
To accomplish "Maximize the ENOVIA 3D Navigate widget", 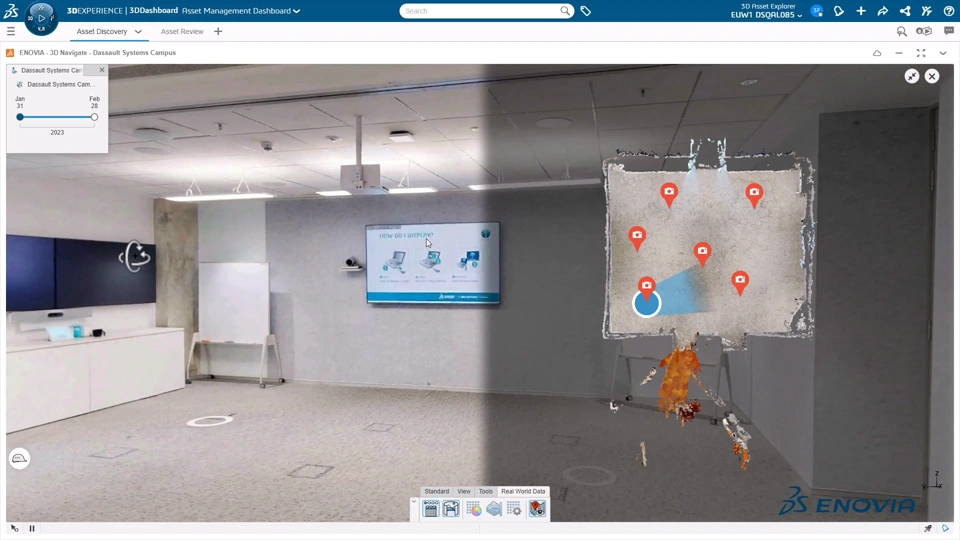I will (921, 53).
